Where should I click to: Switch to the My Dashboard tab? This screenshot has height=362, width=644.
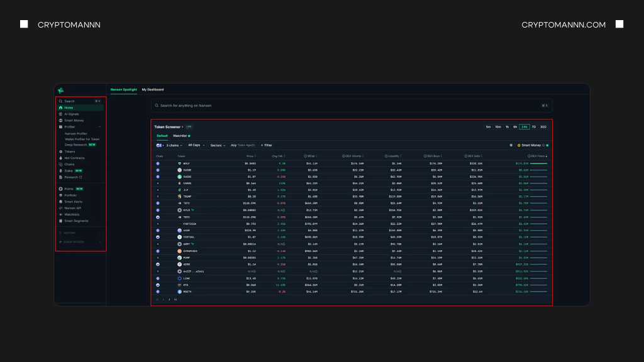[x=152, y=89]
